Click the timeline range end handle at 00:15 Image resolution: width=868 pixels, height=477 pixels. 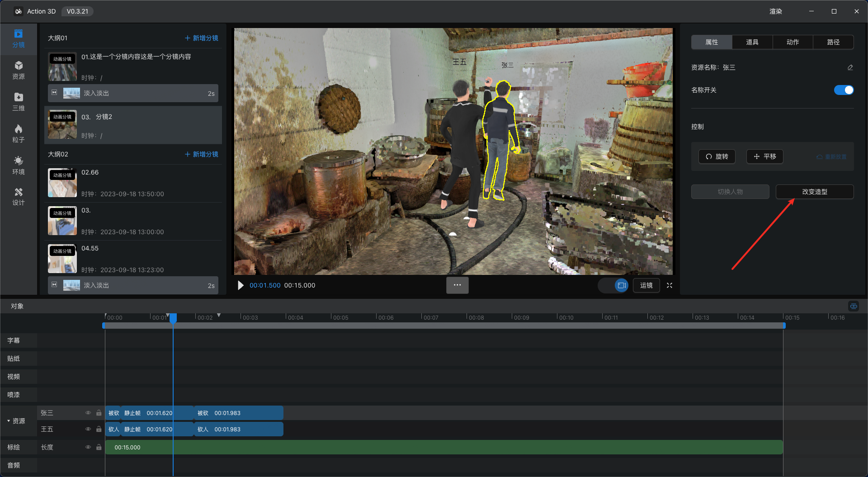click(784, 326)
